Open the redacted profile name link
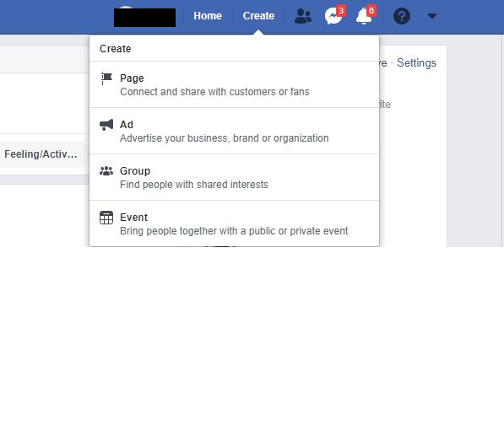 coord(144,18)
